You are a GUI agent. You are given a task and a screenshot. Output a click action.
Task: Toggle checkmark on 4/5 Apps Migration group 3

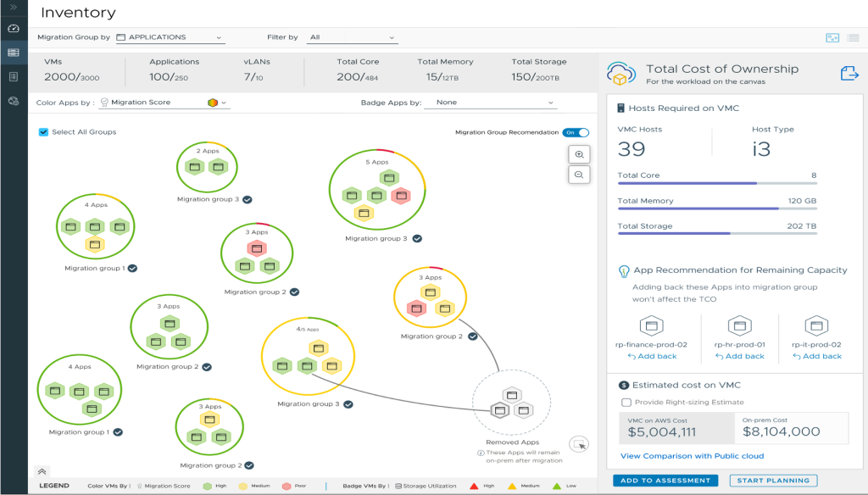click(x=348, y=404)
